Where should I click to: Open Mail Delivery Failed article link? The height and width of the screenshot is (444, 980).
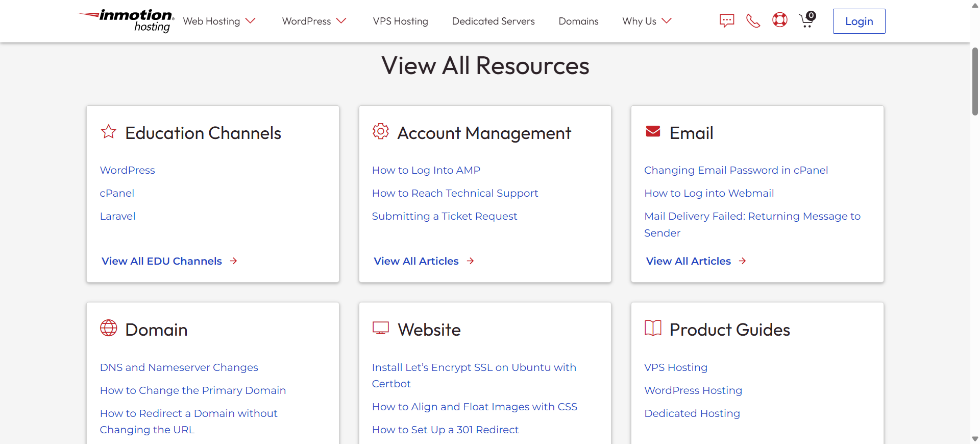[x=752, y=224]
